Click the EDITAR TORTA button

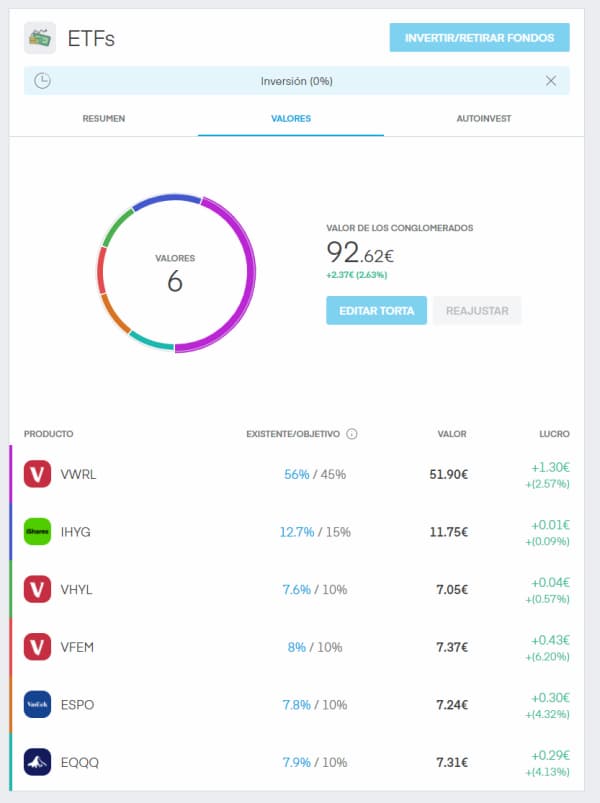(375, 310)
